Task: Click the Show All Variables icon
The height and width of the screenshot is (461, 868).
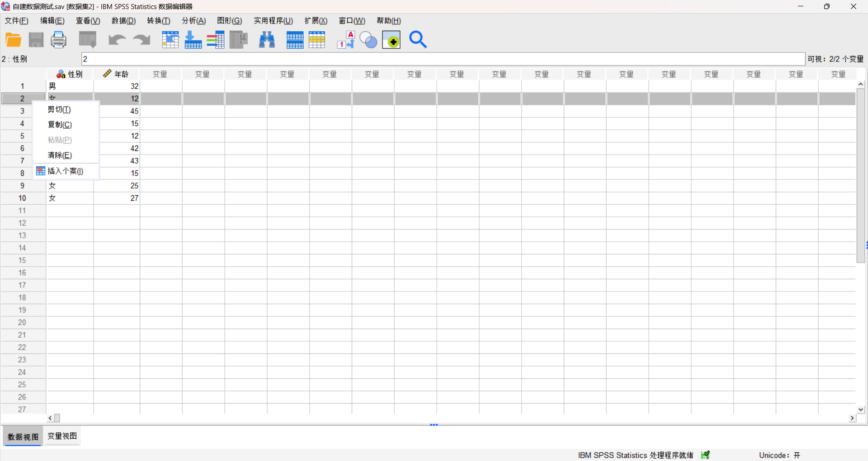Action: pos(392,40)
